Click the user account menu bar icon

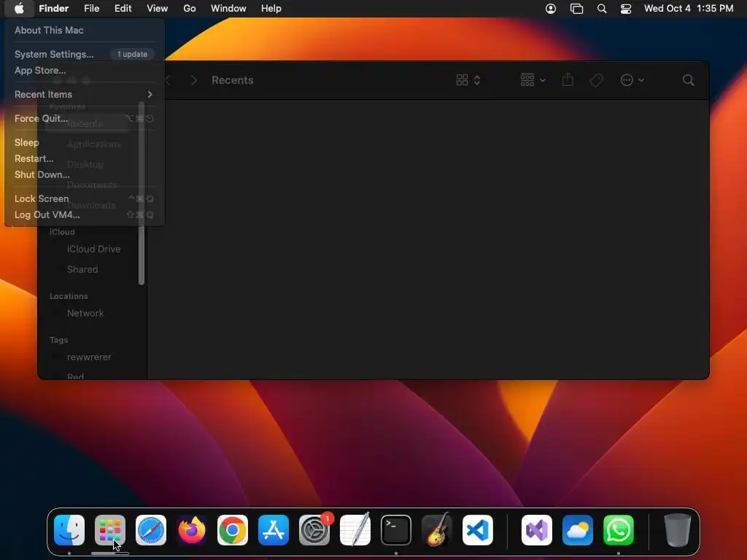551,9
